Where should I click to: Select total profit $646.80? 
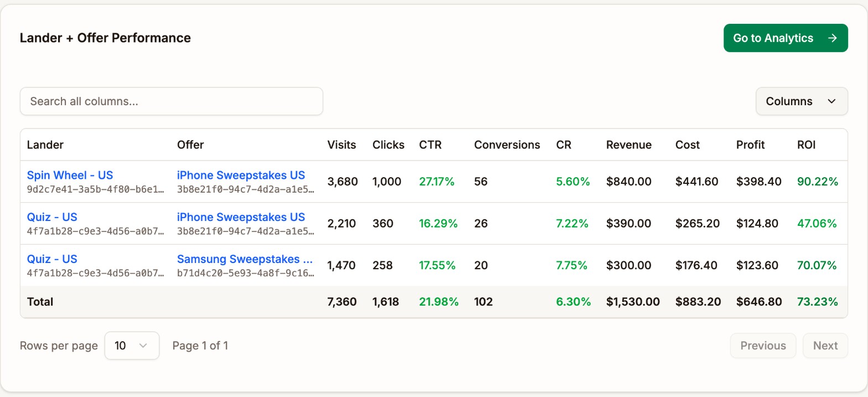coord(759,302)
